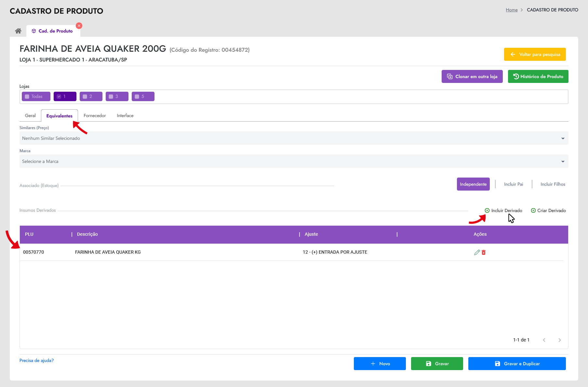Uncheck store 1 checkbox
588x387 pixels.
coord(59,97)
